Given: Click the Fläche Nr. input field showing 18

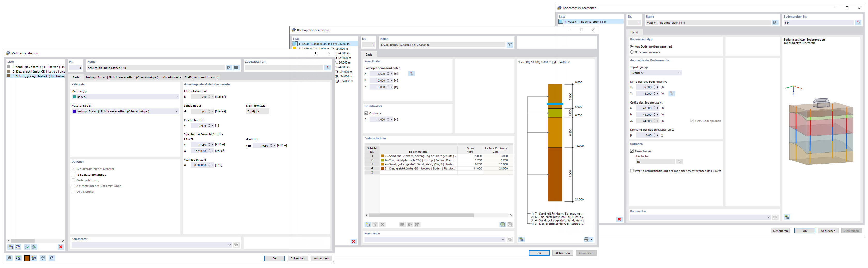Looking at the screenshot, I should click(655, 162).
